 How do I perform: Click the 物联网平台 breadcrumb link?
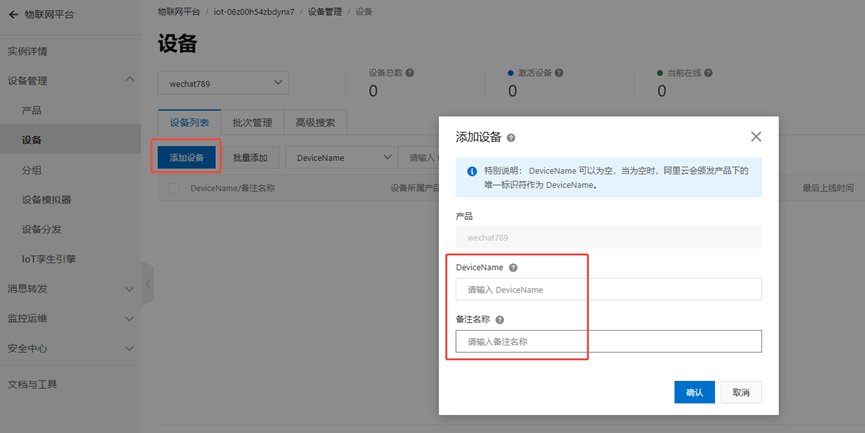click(179, 12)
